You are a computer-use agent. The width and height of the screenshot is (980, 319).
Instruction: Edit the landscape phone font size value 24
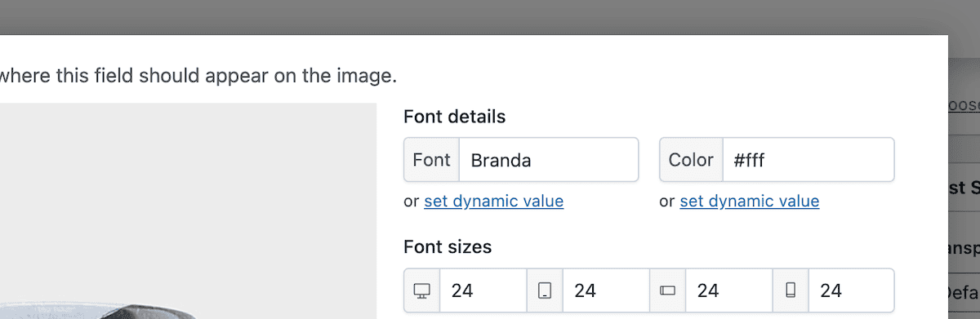[x=729, y=290]
